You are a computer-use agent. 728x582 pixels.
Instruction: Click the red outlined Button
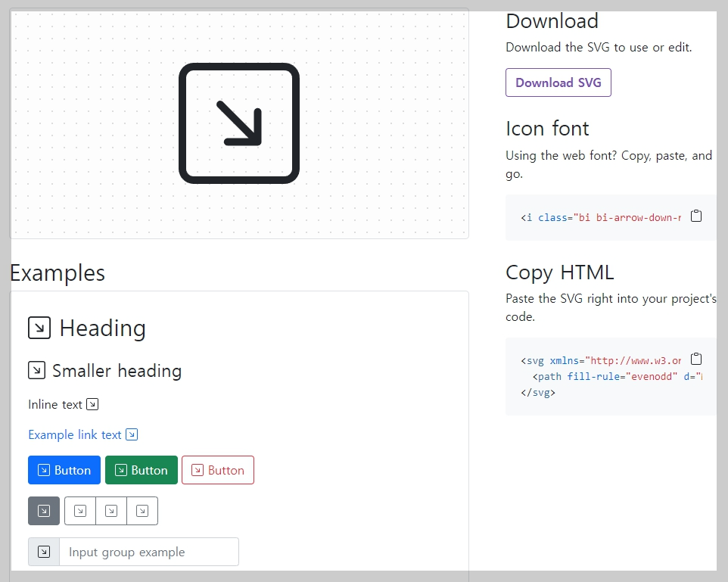218,470
